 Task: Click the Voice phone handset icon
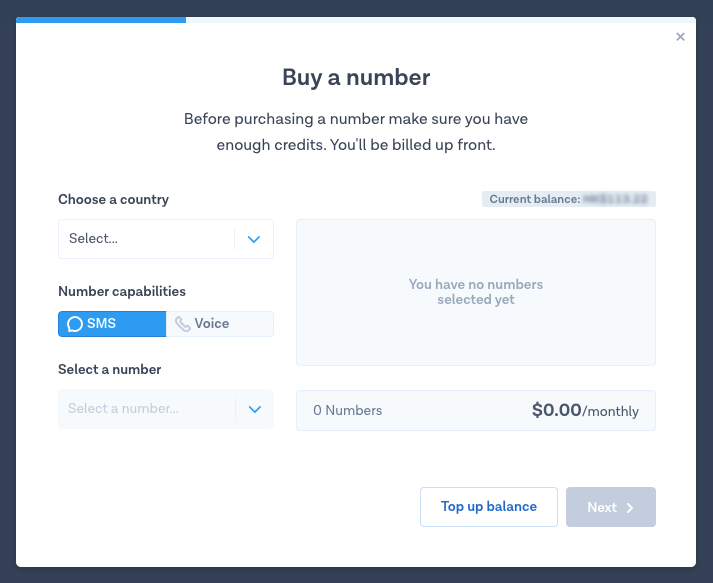tap(182, 324)
